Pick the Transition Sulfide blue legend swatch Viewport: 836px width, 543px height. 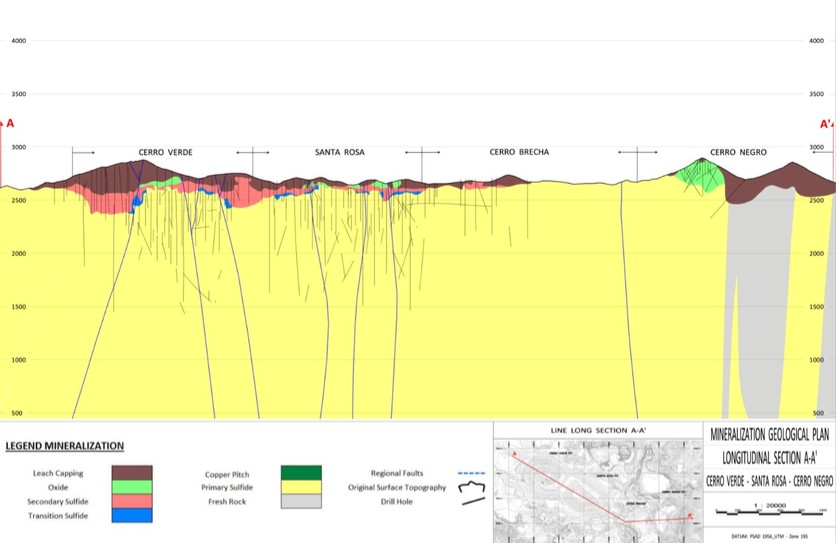132,515
